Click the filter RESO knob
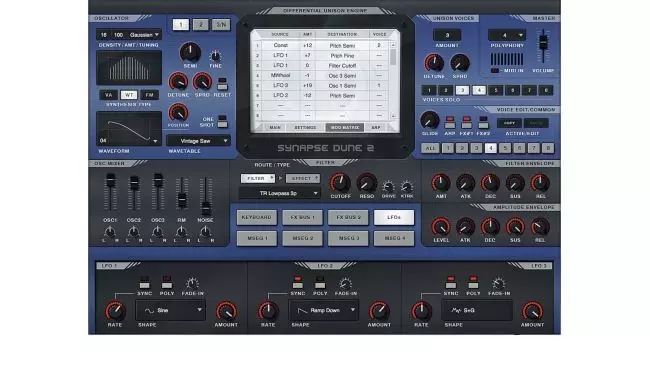Image resolution: width=650 pixels, height=365 pixels. click(x=366, y=183)
